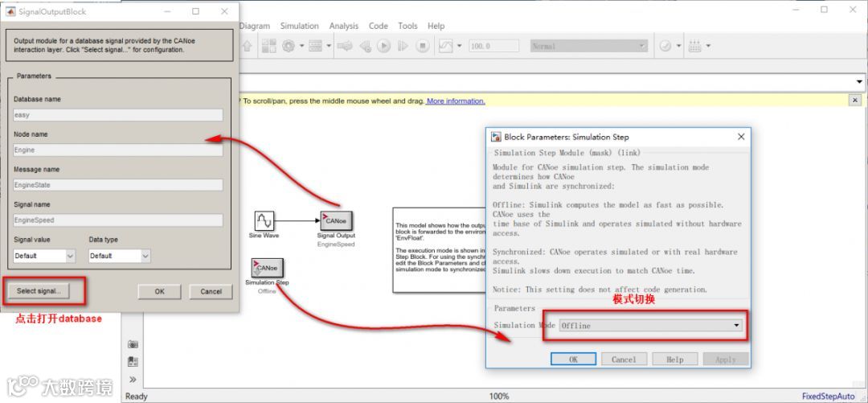
Task: Open the Library Browser icon in toolbar
Action: [269, 47]
